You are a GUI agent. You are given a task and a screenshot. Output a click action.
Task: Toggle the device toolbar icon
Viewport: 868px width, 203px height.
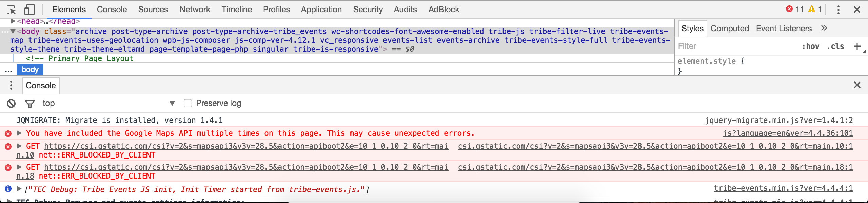click(29, 10)
